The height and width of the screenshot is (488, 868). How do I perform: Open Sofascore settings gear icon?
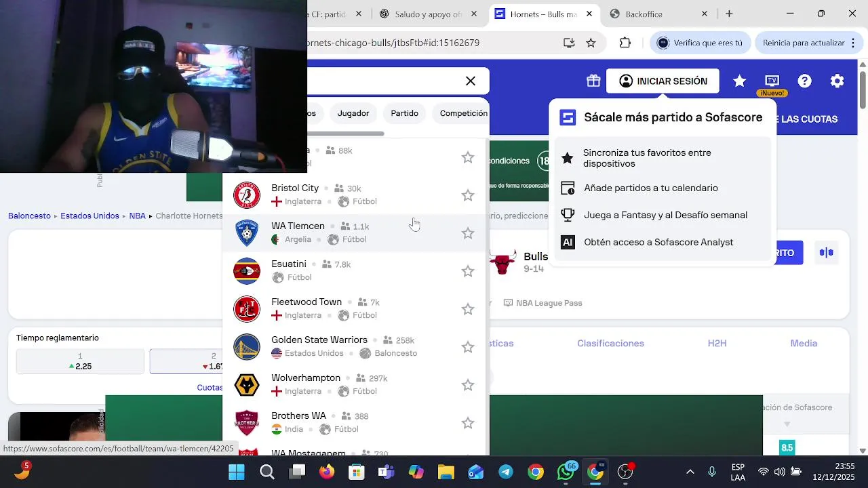[x=837, y=81]
